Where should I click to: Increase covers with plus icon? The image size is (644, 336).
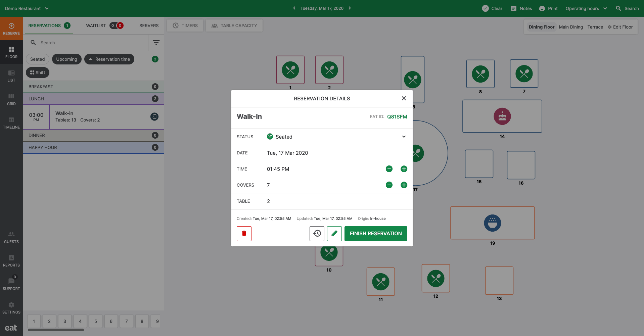click(x=404, y=185)
